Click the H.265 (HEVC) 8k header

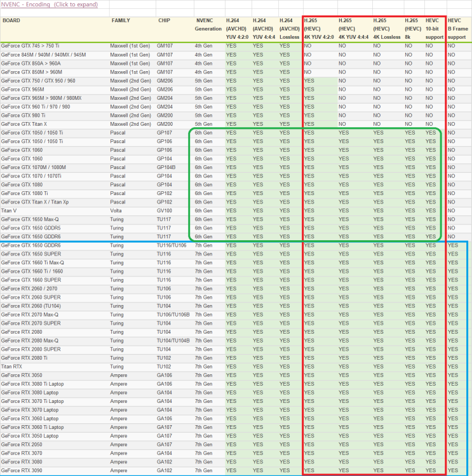[x=413, y=29]
